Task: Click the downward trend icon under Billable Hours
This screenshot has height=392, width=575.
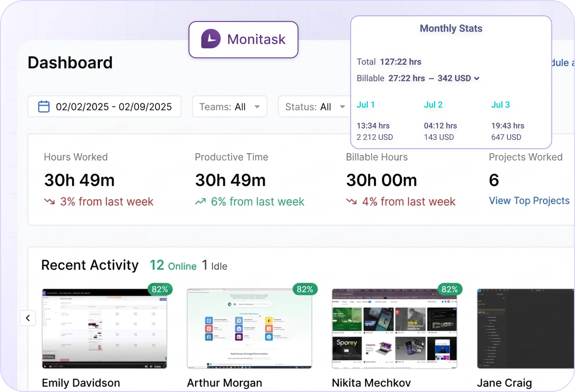Action: [351, 201]
